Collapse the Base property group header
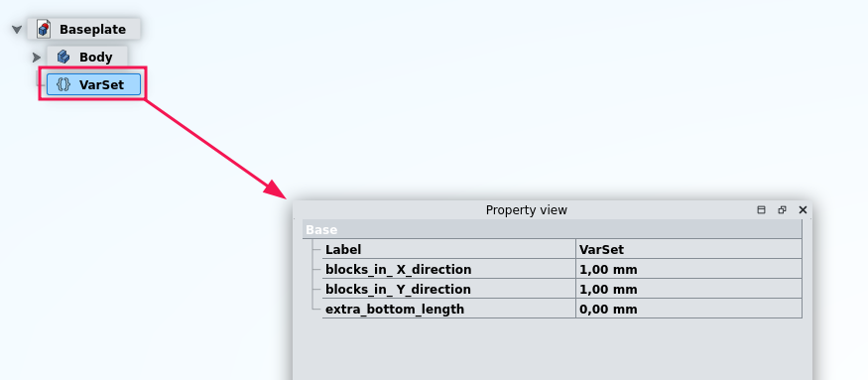Viewport: 868px width, 380px height. coord(552,229)
